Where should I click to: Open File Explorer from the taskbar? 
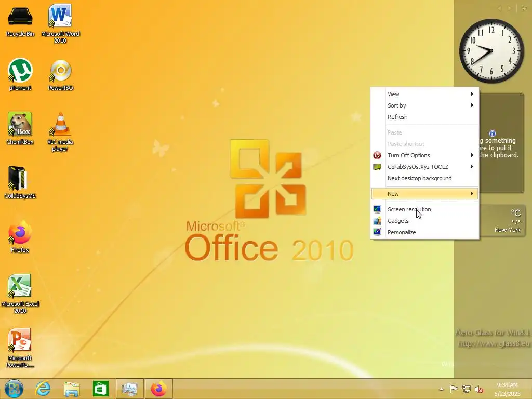72,389
